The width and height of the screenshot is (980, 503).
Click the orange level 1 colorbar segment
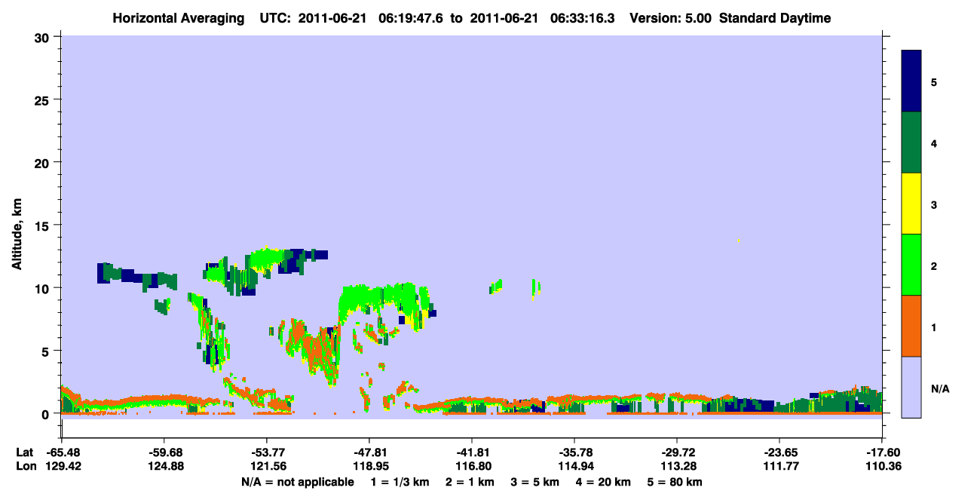click(911, 326)
